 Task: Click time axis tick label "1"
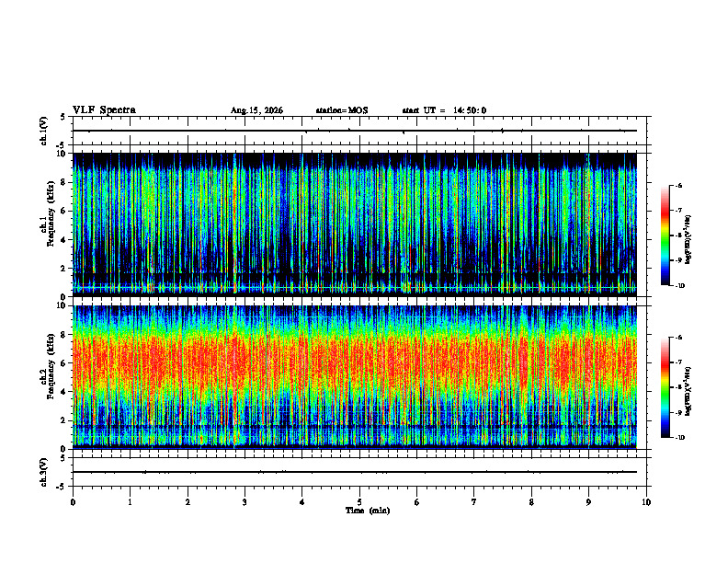click(x=130, y=502)
